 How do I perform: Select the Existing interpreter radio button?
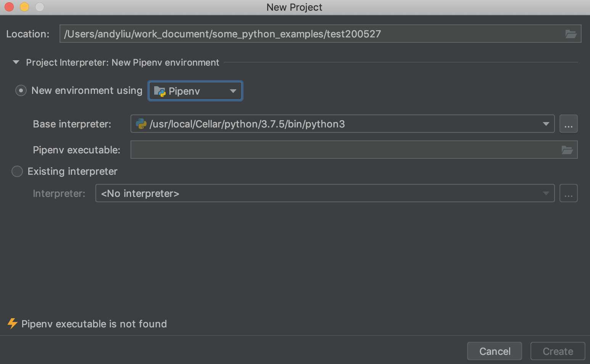(17, 171)
